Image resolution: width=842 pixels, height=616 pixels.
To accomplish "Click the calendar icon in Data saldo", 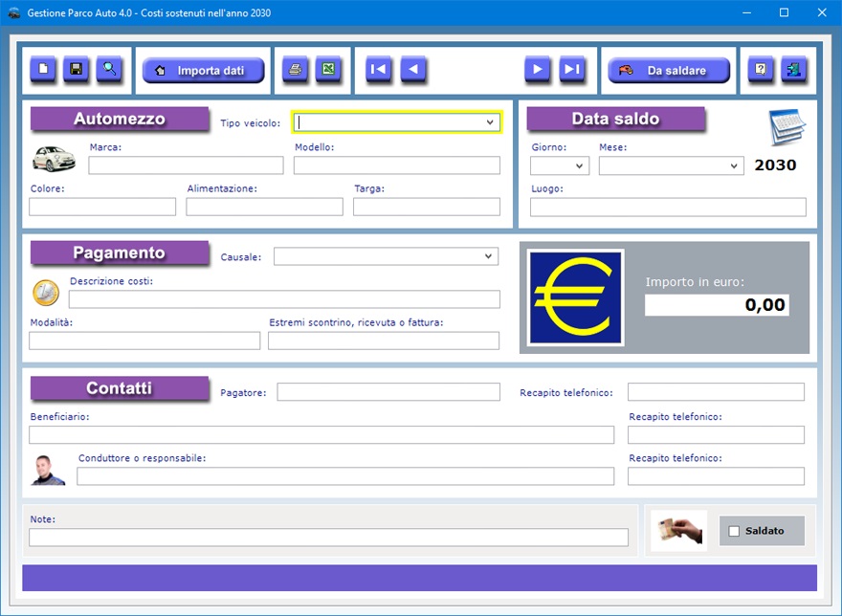I will click(787, 127).
